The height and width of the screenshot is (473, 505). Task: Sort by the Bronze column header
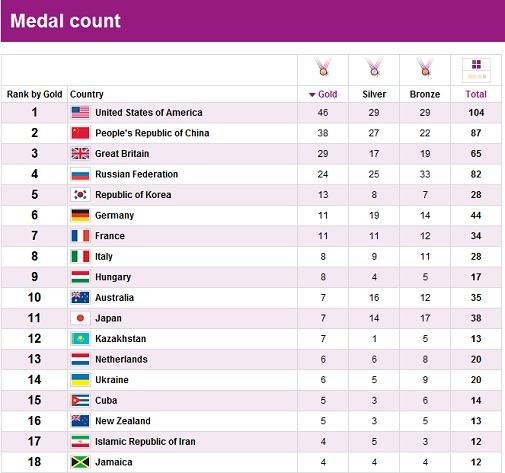[425, 94]
